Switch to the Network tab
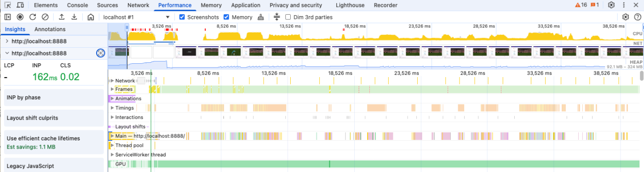Image resolution: width=644 pixels, height=172 pixels. 138,5
